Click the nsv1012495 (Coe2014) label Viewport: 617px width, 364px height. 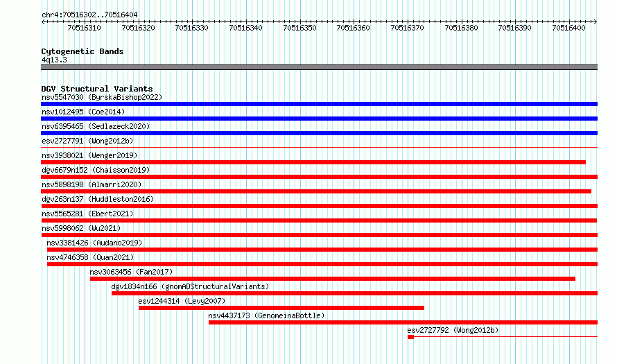point(83,112)
